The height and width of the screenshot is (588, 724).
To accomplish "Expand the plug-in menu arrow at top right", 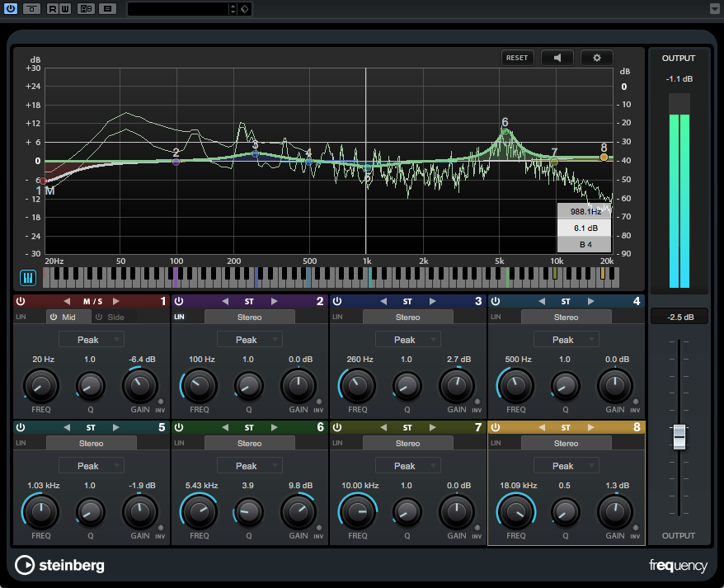I will click(713, 9).
